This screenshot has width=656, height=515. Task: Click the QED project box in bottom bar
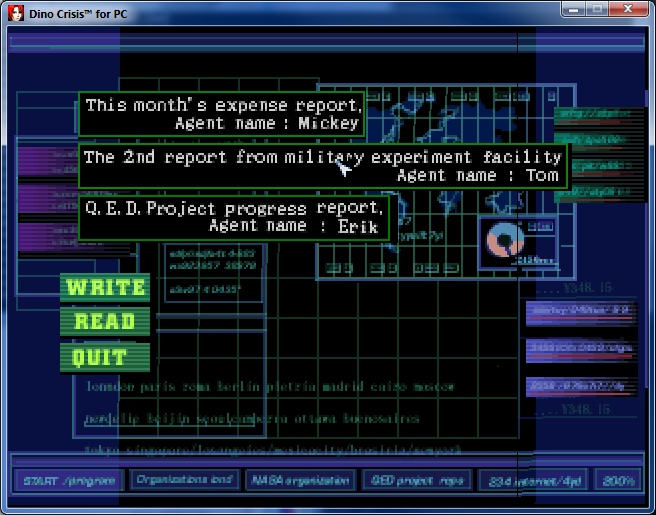pos(417,480)
